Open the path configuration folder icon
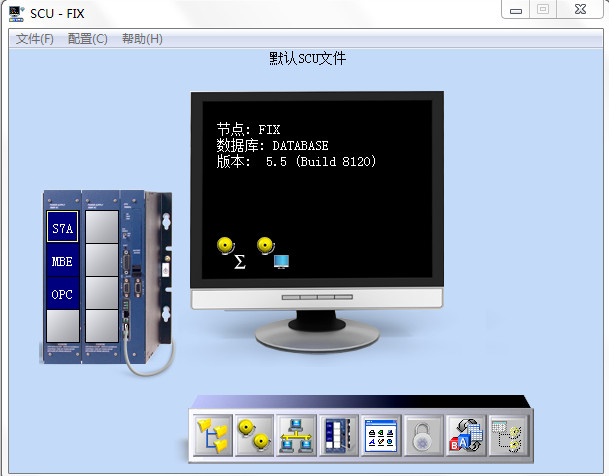This screenshot has width=609, height=476. point(212,436)
